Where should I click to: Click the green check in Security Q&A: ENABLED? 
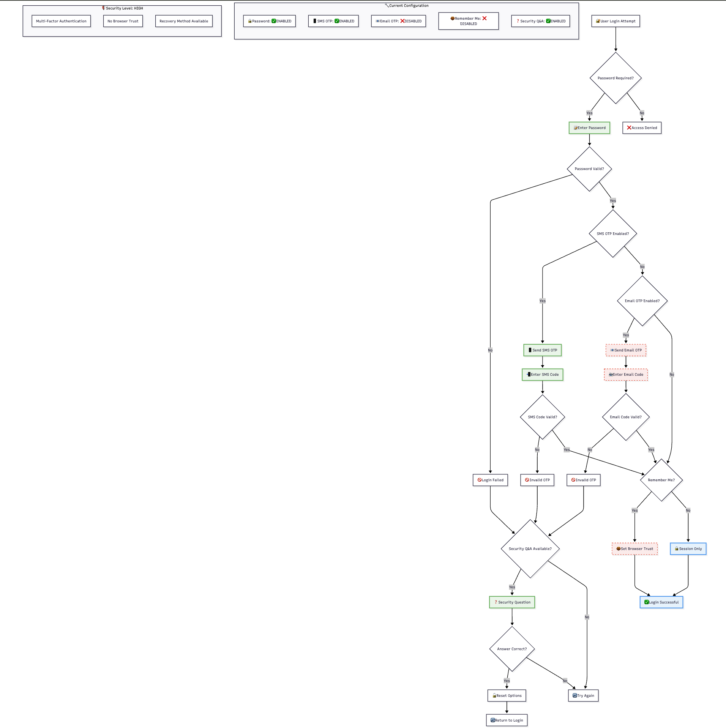(548, 21)
